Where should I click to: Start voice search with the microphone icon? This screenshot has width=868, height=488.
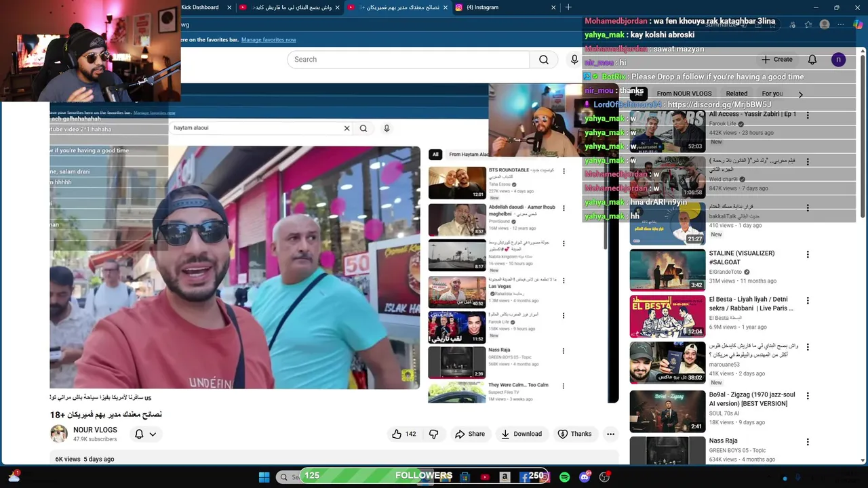coord(574,60)
